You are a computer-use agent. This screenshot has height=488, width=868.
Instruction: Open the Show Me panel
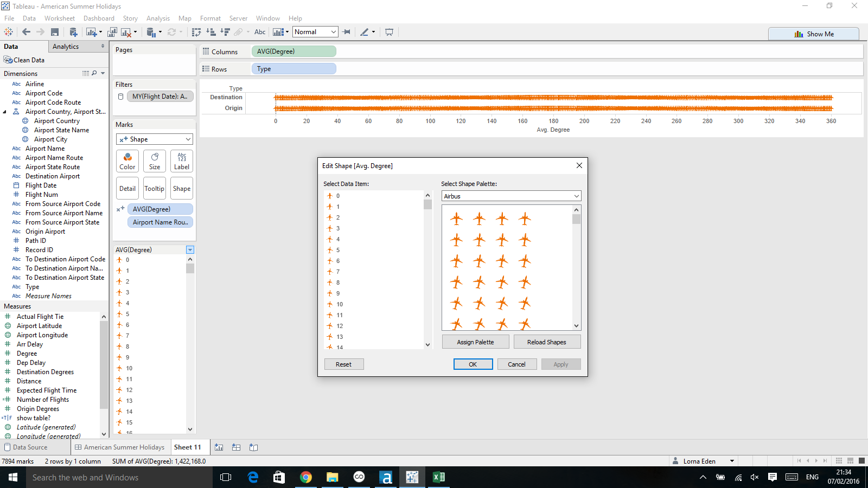[x=813, y=34]
